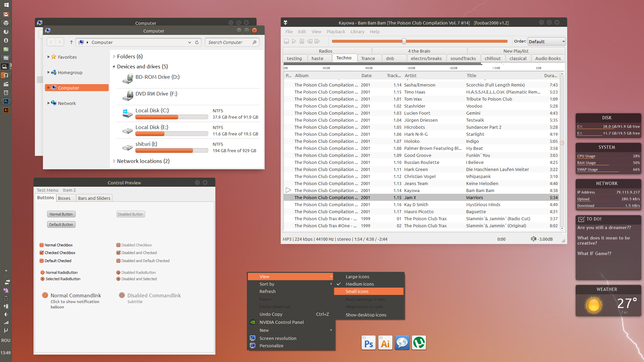The image size is (644, 362).
Task: Skip to previous track in foobar2000
Action: coord(310,41)
